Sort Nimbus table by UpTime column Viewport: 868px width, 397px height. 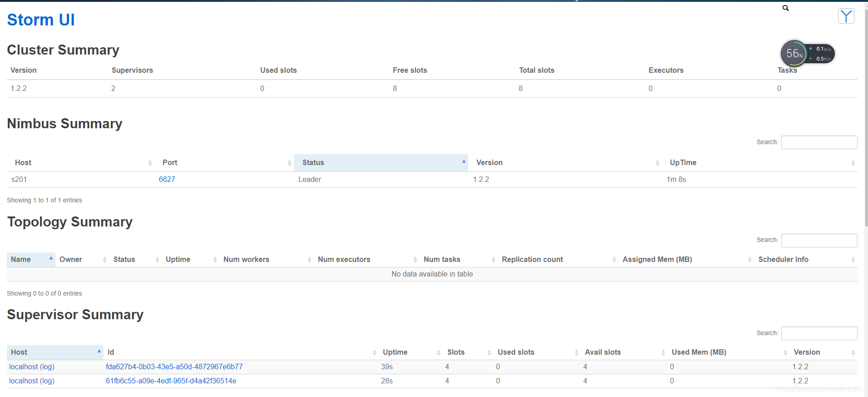click(760, 162)
